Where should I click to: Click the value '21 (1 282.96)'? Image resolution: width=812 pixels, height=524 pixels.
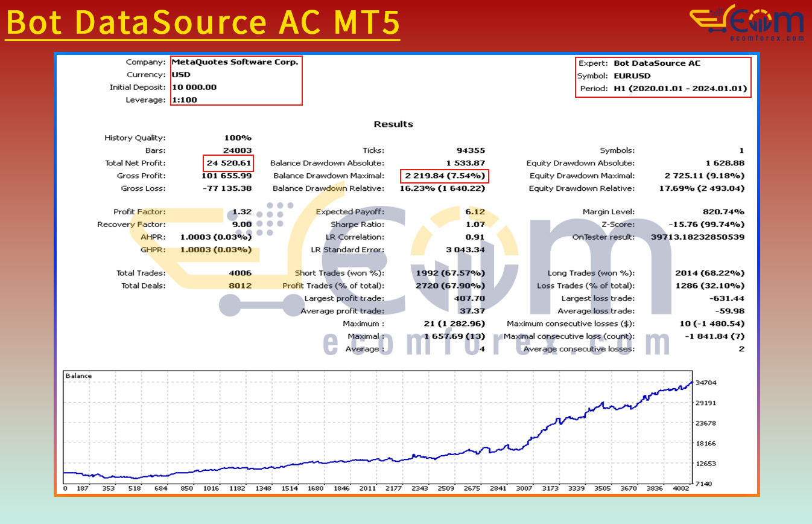(455, 324)
